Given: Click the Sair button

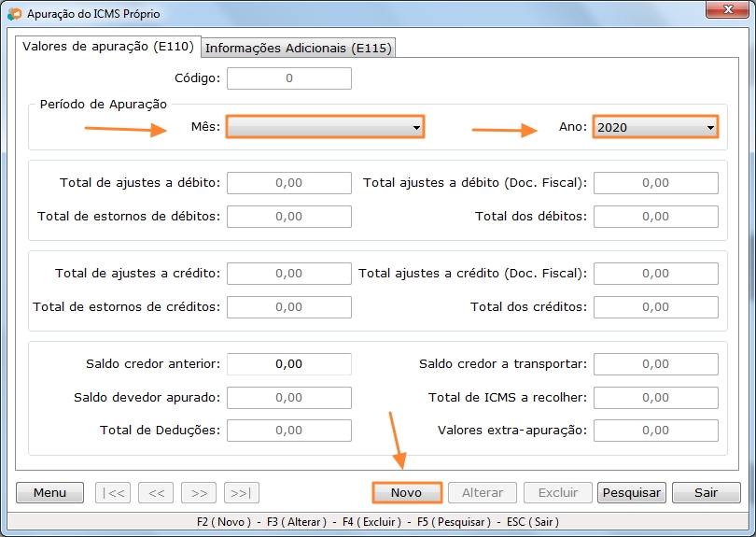Looking at the screenshot, I should pos(707,492).
